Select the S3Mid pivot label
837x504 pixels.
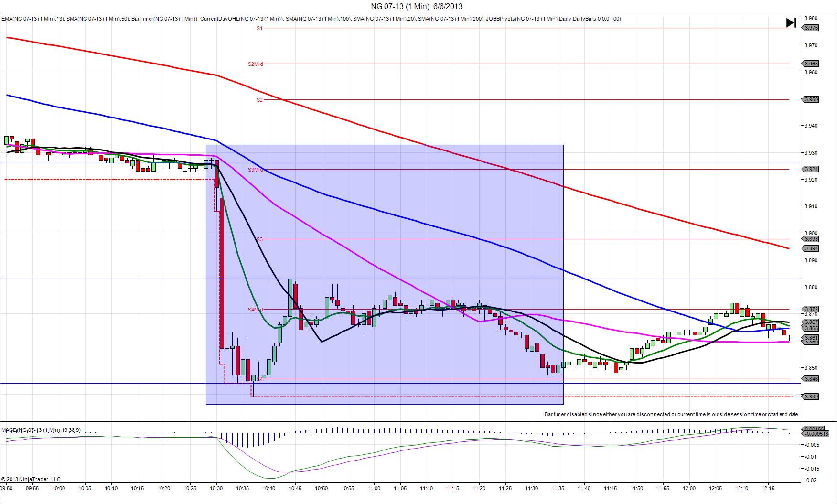pyautogui.click(x=255, y=170)
